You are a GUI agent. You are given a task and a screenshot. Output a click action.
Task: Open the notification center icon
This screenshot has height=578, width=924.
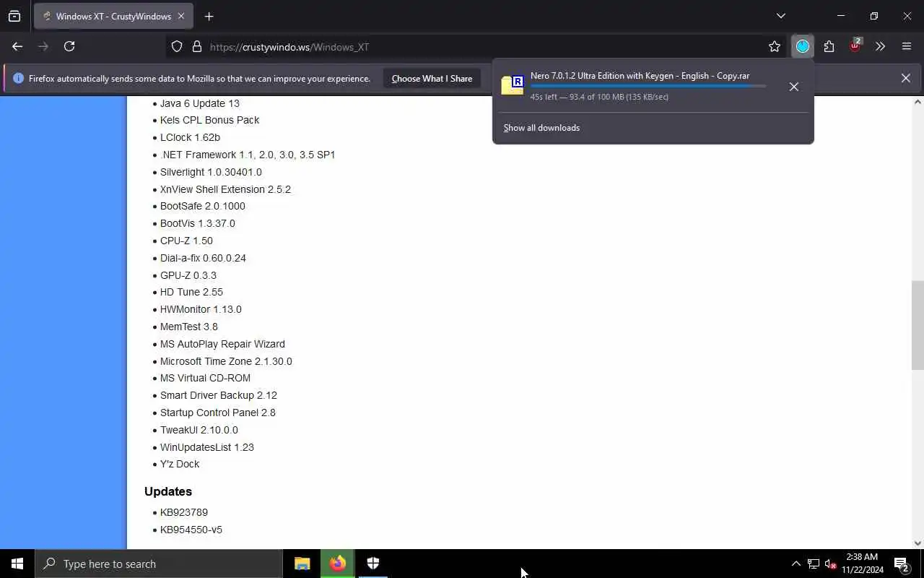(x=901, y=564)
